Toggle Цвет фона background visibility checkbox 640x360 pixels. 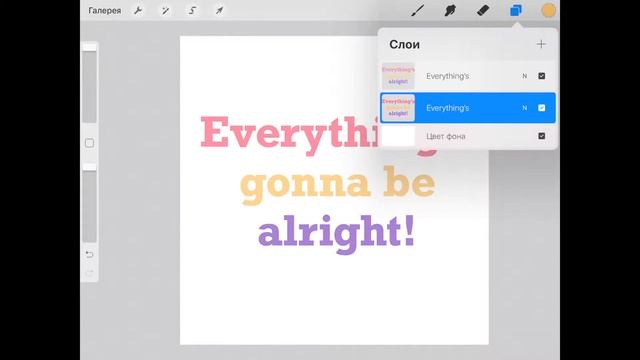coord(542,136)
